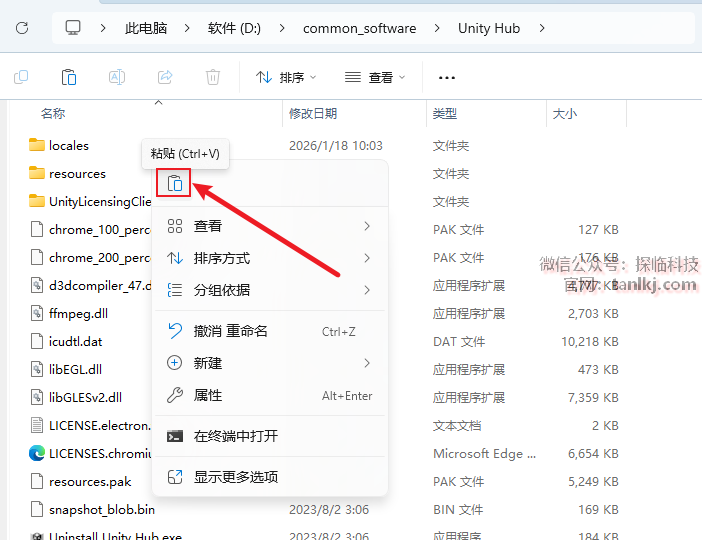Click the ffmpeg.dll file icon
Viewport: 702px width, 540px height.
click(x=37, y=313)
